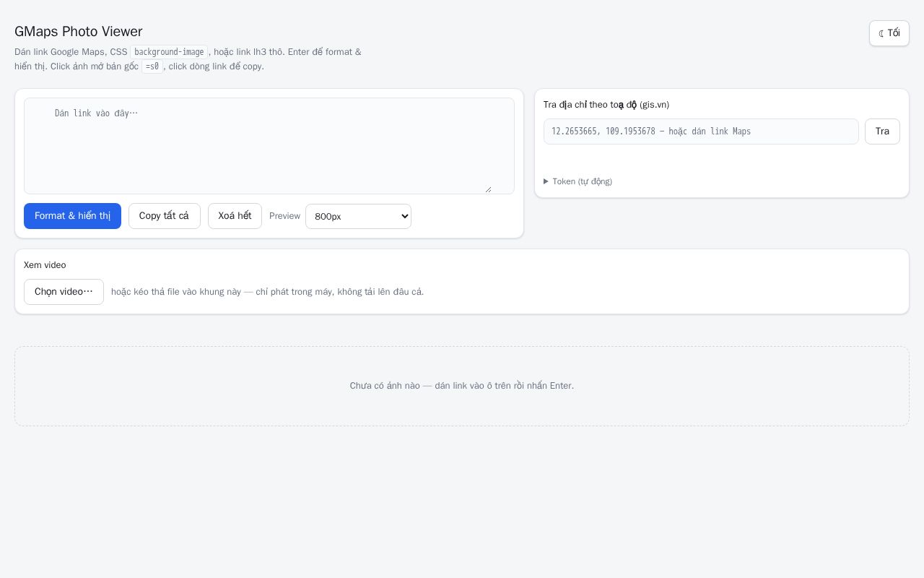
Task: Click the 'Preview' label text
Action: (284, 216)
